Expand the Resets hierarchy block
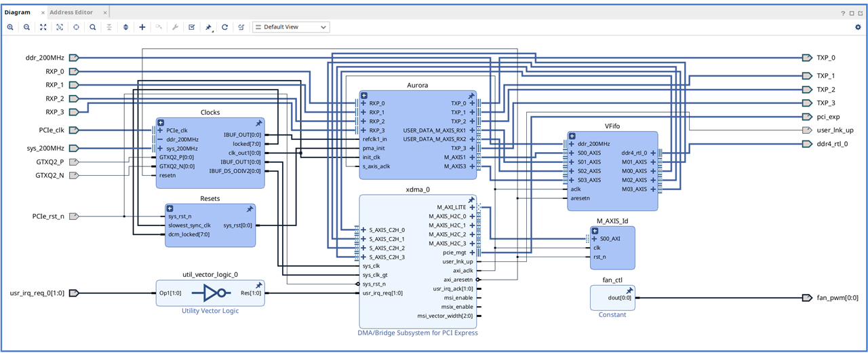Image resolution: width=868 pixels, height=353 pixels. coord(170,208)
